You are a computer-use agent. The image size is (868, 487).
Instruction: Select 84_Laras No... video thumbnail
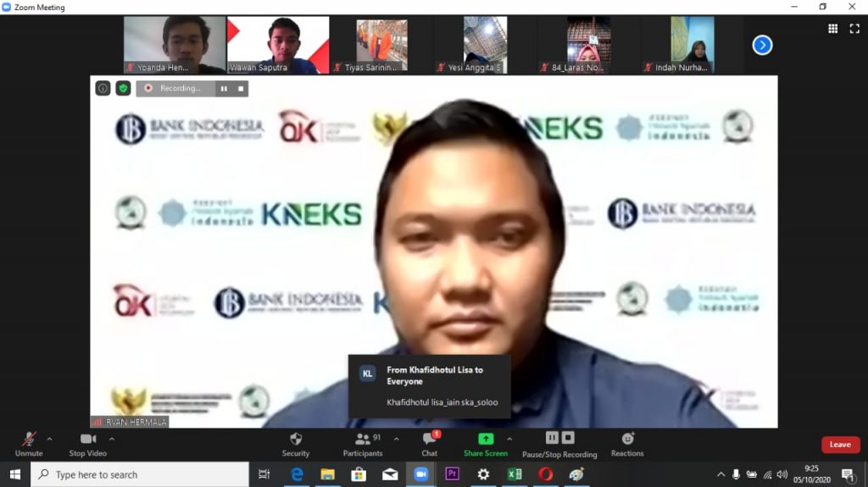coord(588,45)
